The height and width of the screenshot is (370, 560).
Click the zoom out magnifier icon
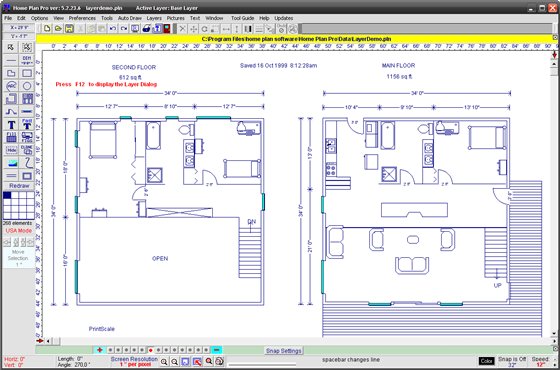click(x=174, y=361)
